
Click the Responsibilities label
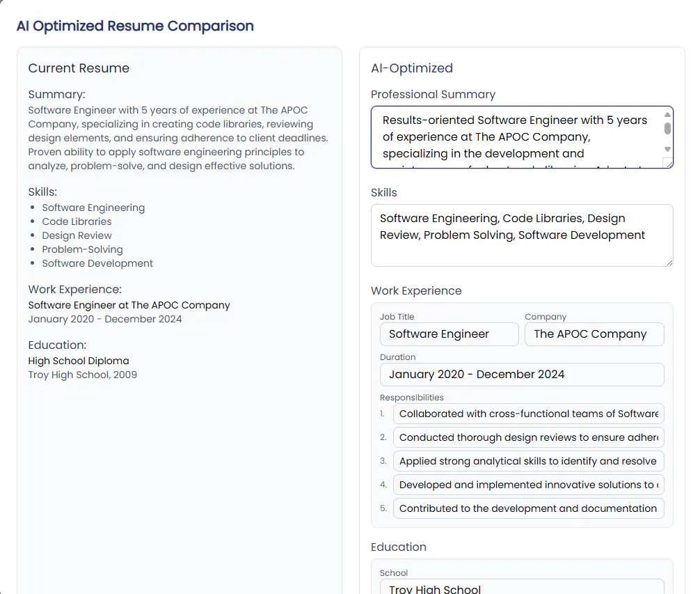pyautogui.click(x=412, y=398)
